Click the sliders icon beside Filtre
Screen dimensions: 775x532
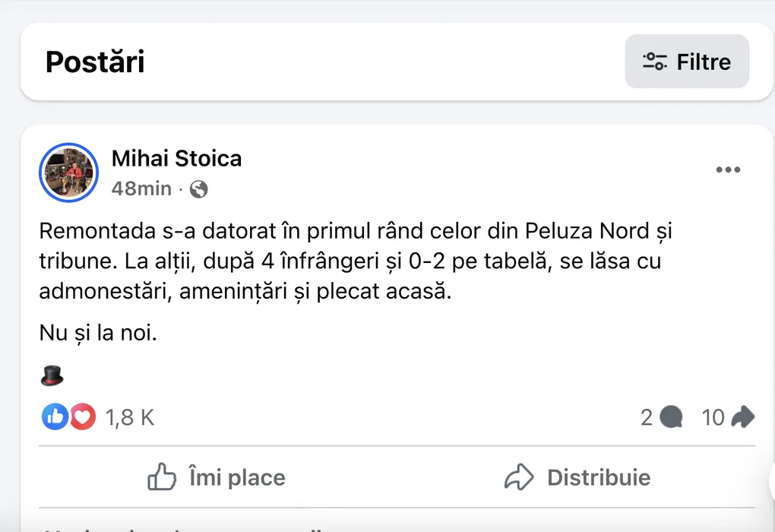coord(655,62)
